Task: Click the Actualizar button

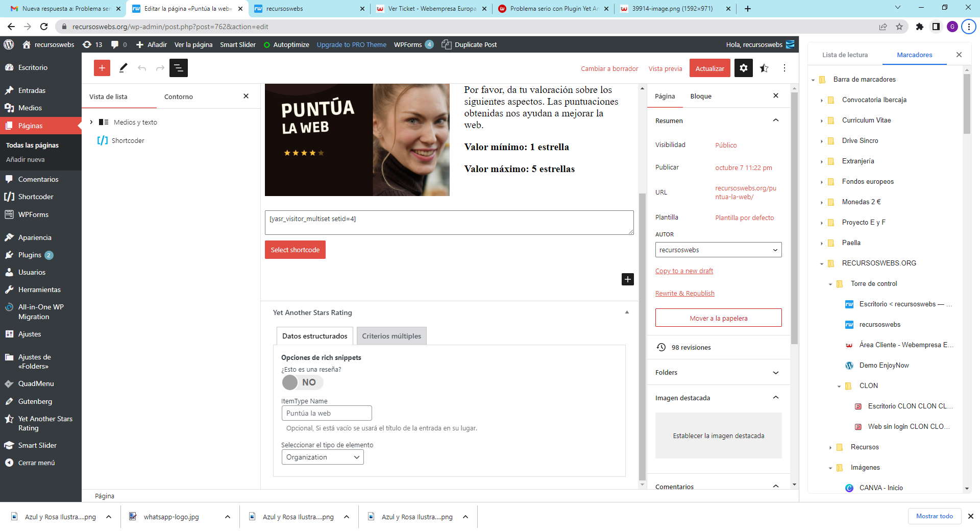Action: point(710,68)
